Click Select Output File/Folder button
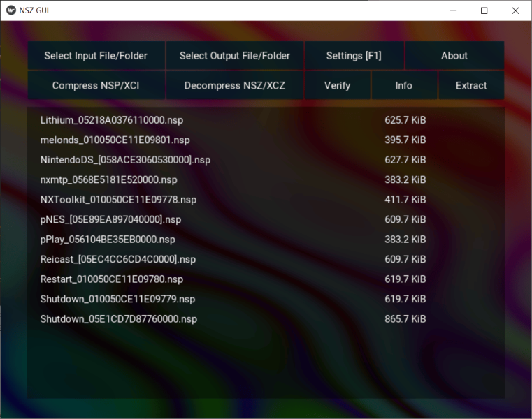 234,56
